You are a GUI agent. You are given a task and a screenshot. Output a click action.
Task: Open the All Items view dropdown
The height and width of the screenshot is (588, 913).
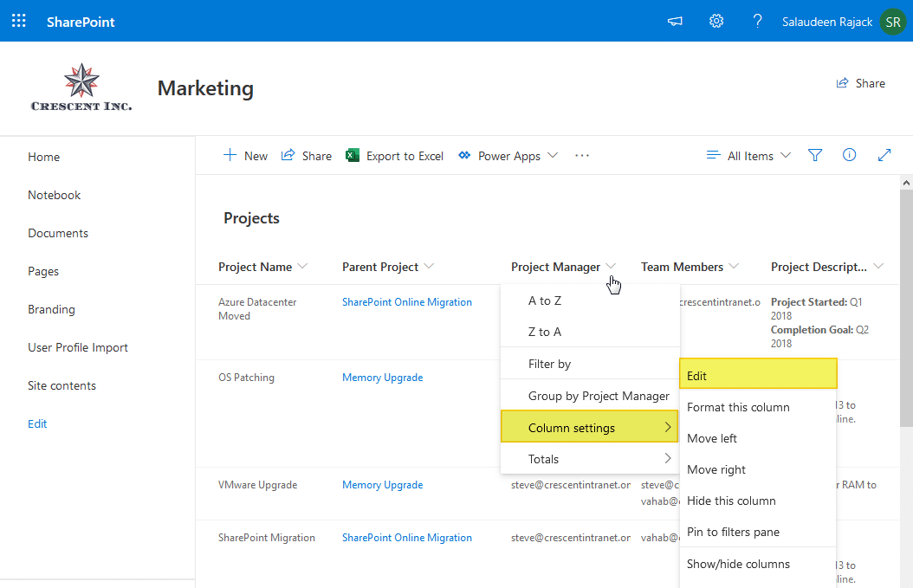tap(748, 155)
